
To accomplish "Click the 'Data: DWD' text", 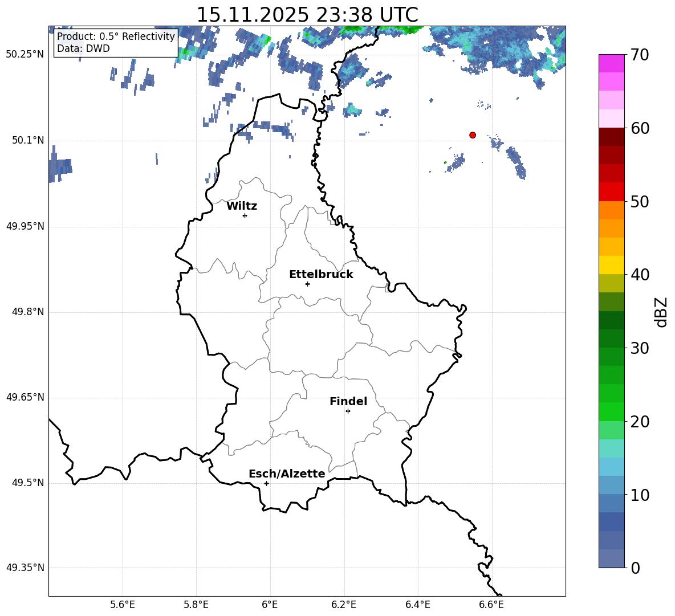I will [83, 48].
